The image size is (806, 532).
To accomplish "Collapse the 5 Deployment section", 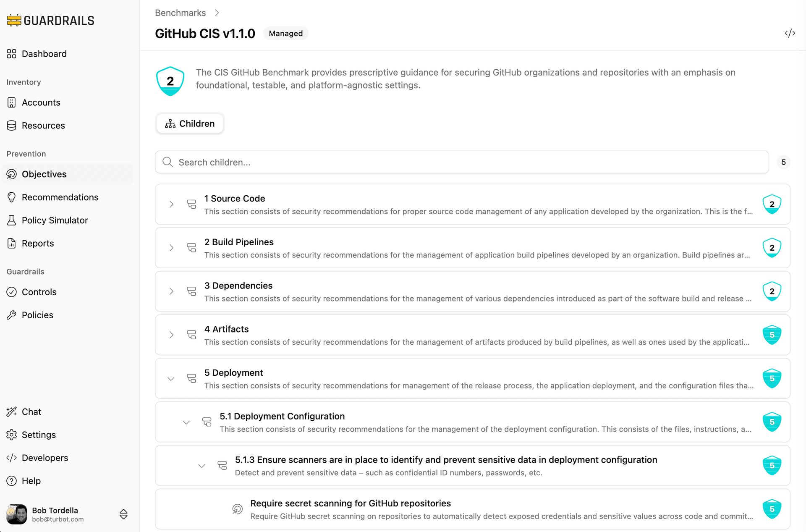I will pyautogui.click(x=171, y=379).
